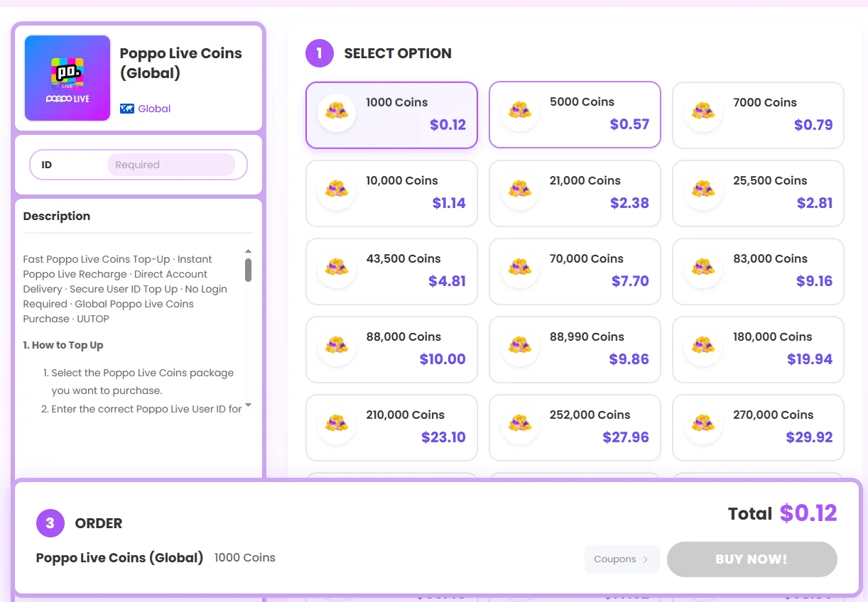Viewport: 868px width, 602px height.
Task: Click the coin icon on the 180,000 Coins card
Action: (703, 346)
